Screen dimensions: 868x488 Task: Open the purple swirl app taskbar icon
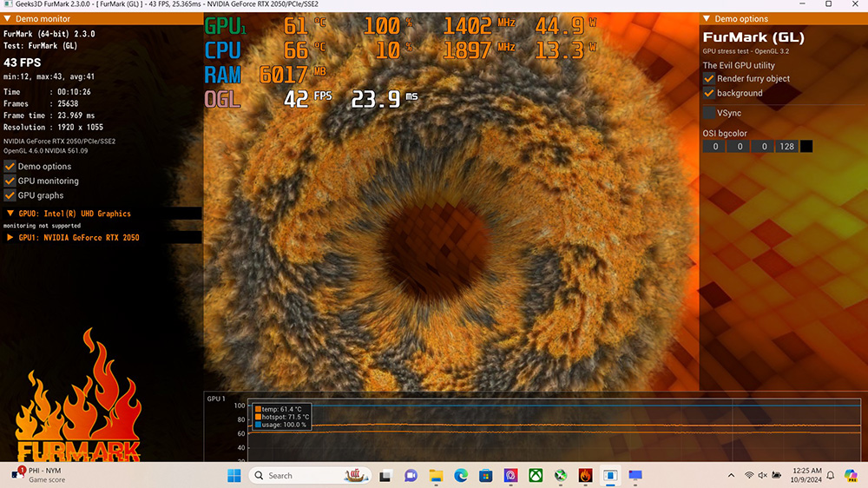click(x=510, y=475)
